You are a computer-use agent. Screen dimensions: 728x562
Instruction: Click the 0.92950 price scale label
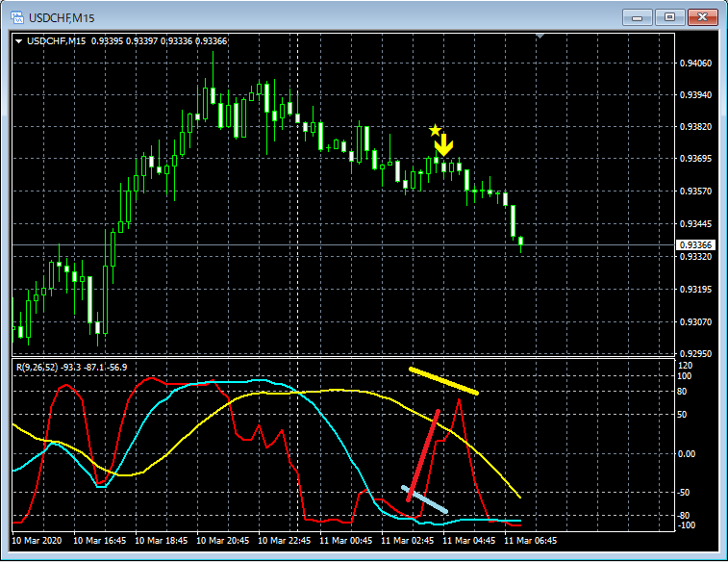point(695,353)
